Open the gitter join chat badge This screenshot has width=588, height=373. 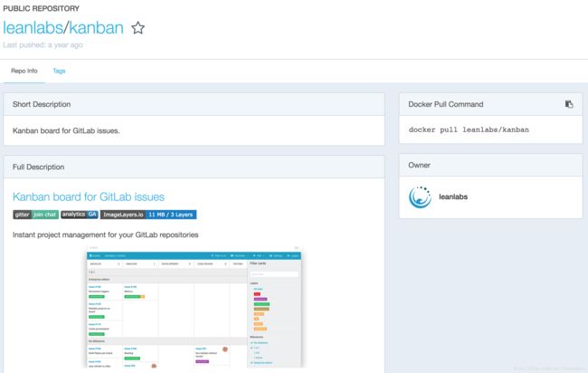(x=35, y=215)
